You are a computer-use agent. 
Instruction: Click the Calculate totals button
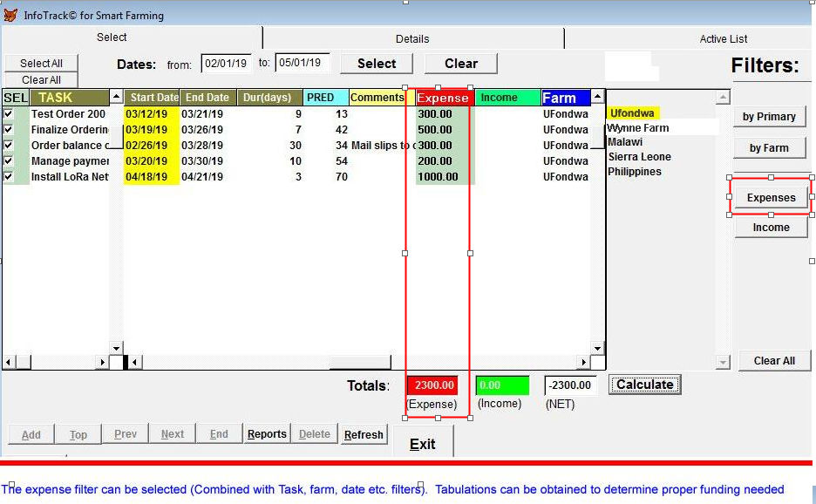[x=644, y=385]
